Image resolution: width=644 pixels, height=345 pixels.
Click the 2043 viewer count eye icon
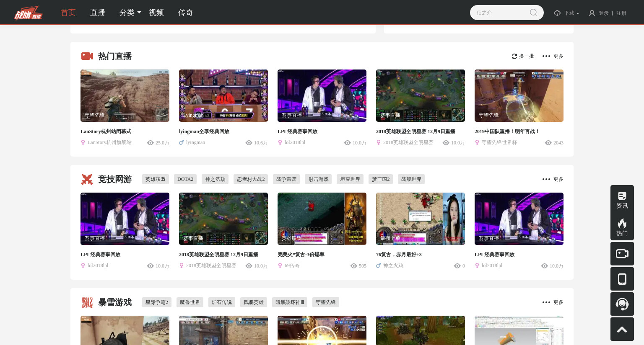point(548,143)
